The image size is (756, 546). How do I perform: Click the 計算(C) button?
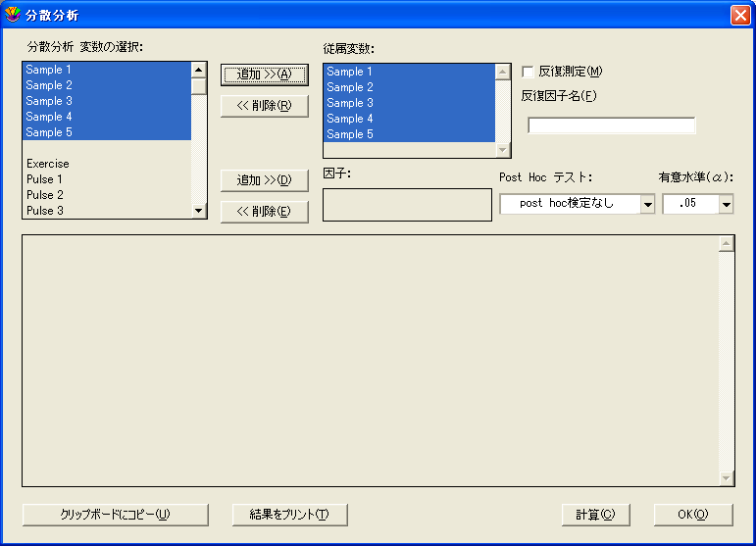point(595,515)
